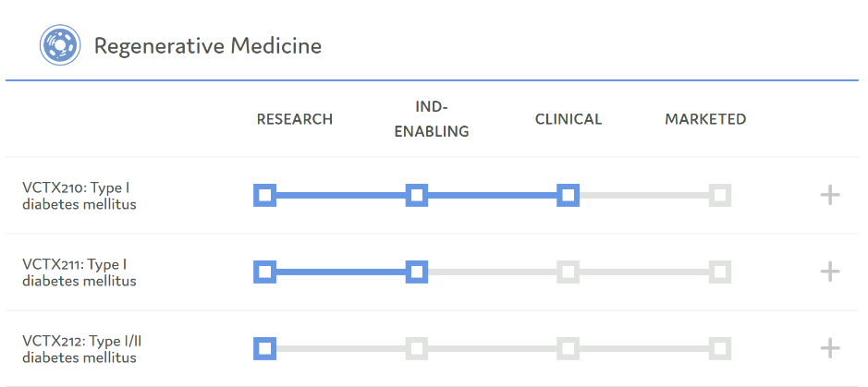Click VCTX210 Marketed stage marker
The height and width of the screenshot is (387, 868).
720,195
